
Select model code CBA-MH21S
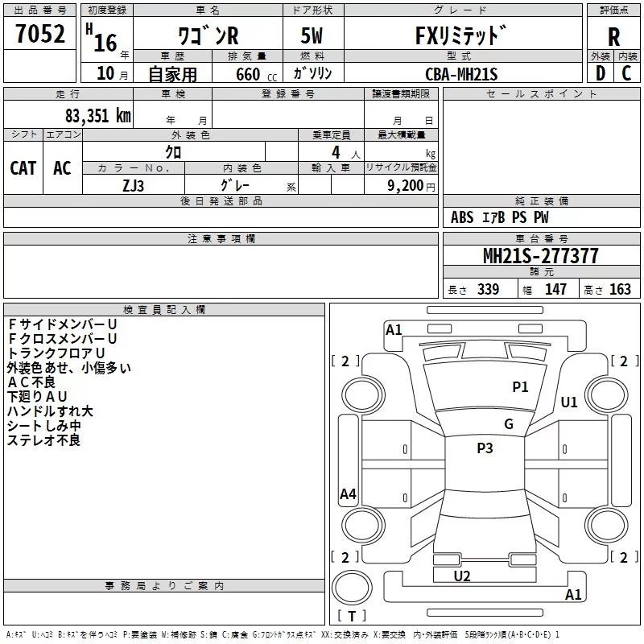(x=461, y=74)
